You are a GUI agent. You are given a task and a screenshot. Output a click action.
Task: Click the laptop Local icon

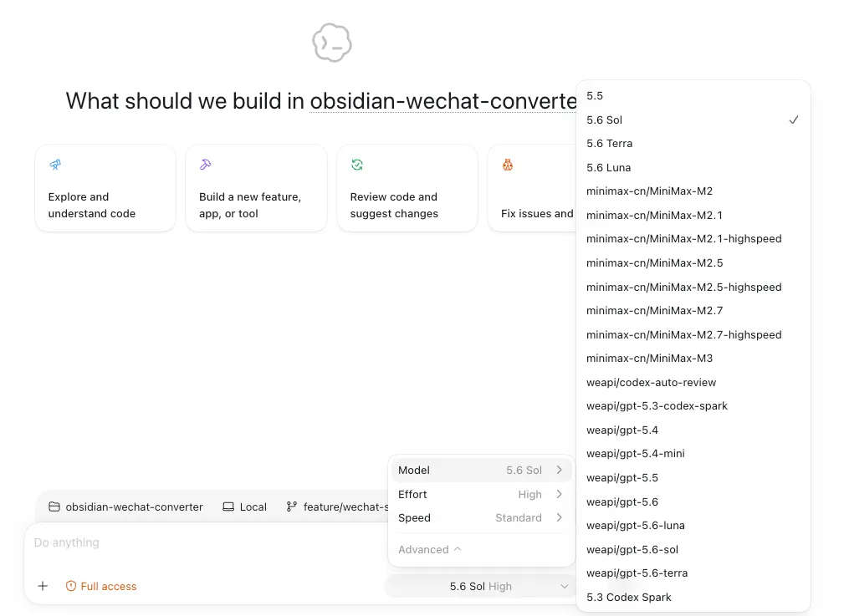tap(228, 507)
